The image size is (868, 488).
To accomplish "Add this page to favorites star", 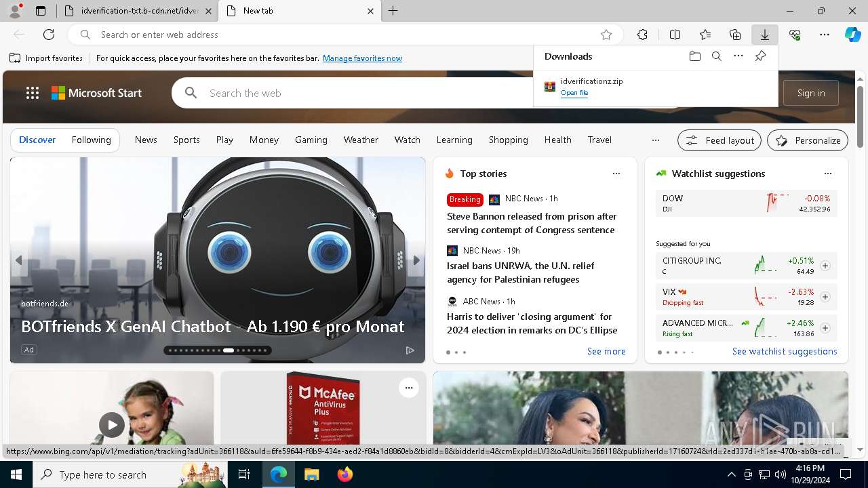I will [606, 35].
